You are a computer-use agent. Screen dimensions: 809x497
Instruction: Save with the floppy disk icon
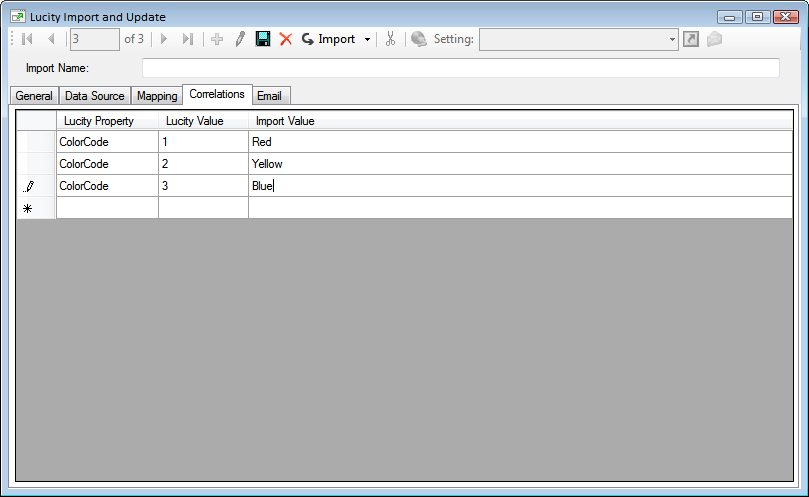tap(263, 39)
